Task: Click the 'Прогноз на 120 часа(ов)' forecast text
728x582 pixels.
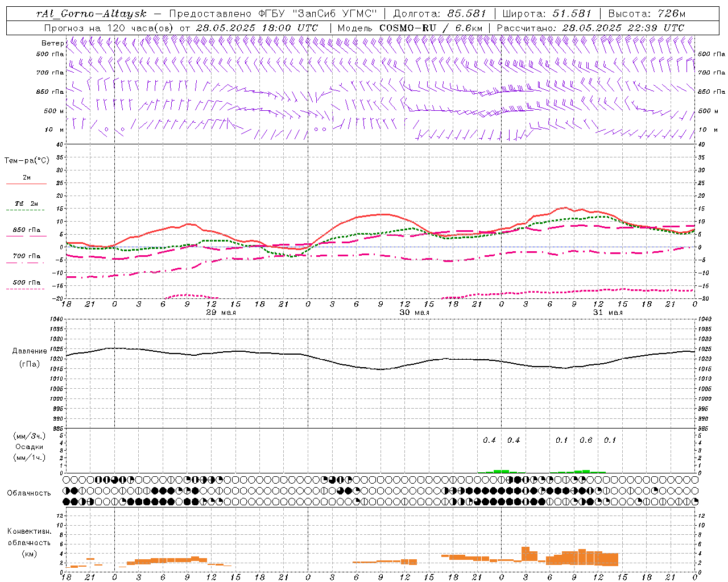Action: 109,28
